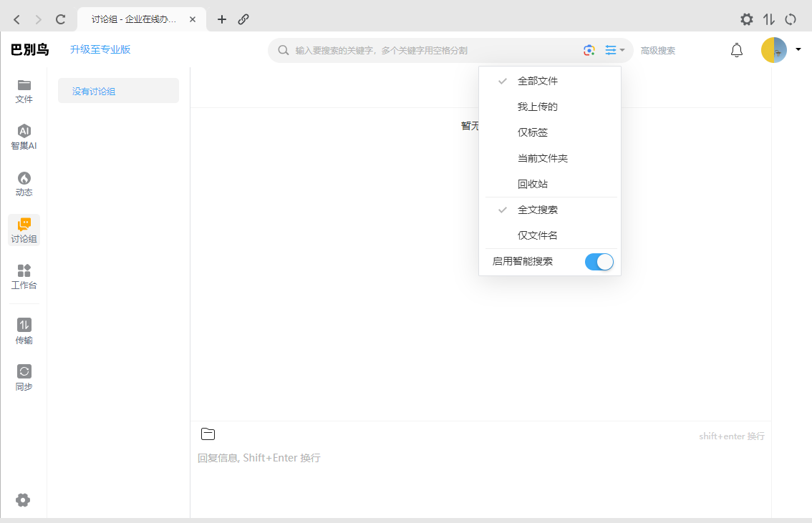Go forward with the forward arrow
This screenshot has width=812, height=523.
click(39, 19)
